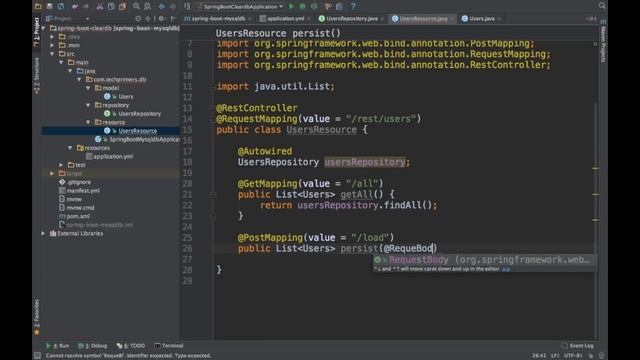The width and height of the screenshot is (640, 360).
Task: Expand the .mvn folder
Action: click(52, 45)
